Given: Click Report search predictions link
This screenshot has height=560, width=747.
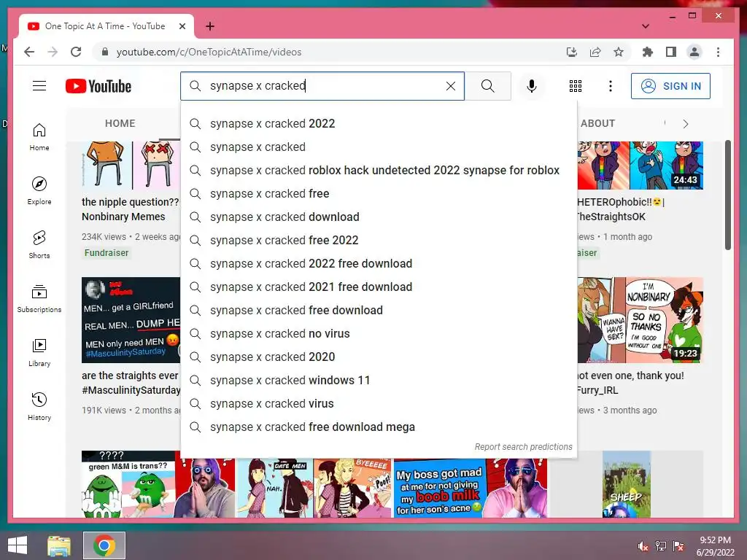Looking at the screenshot, I should point(523,447).
